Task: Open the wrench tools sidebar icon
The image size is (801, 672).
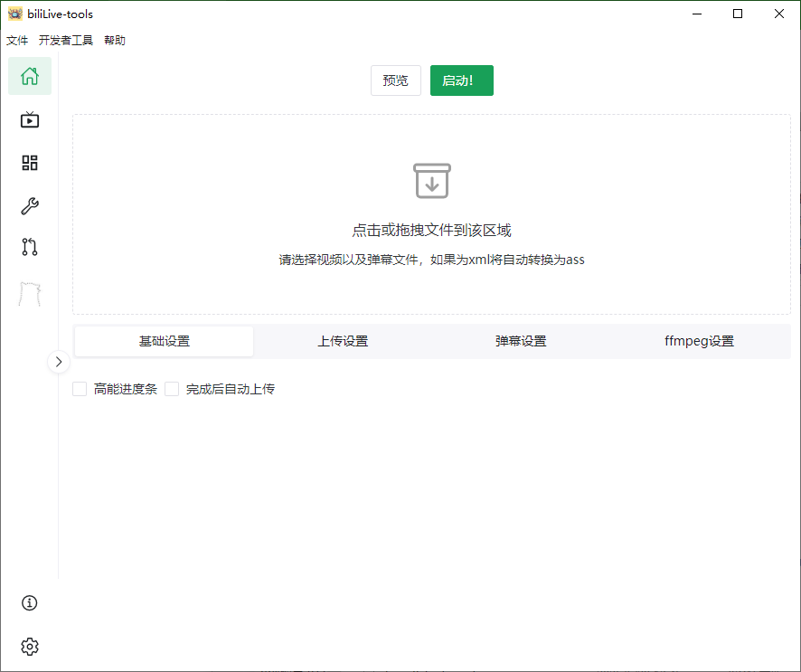Action: coord(30,206)
